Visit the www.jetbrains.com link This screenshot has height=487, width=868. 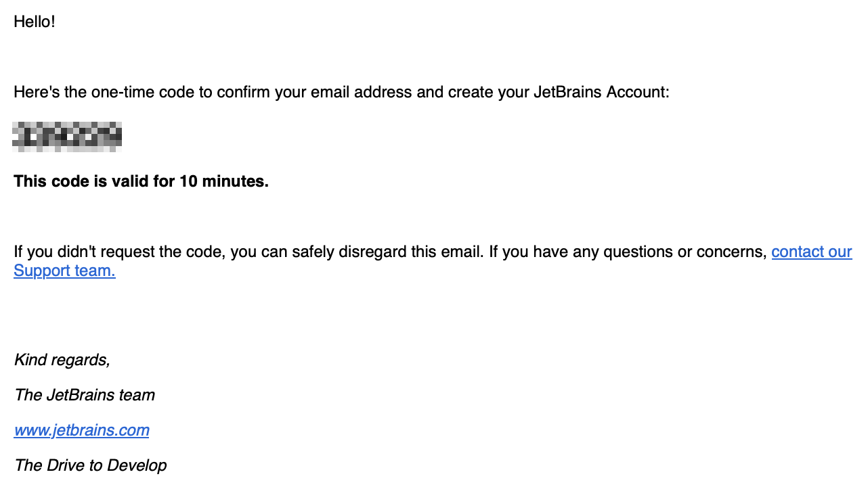pyautogui.click(x=81, y=430)
